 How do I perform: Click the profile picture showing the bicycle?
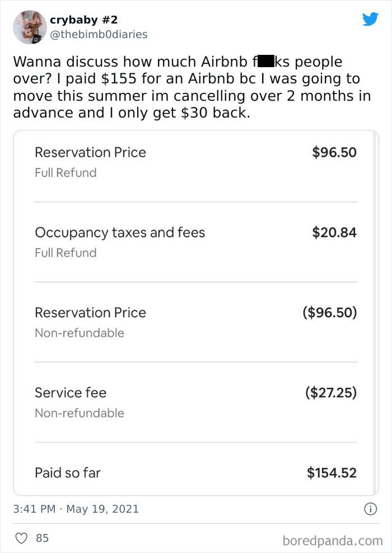30,25
